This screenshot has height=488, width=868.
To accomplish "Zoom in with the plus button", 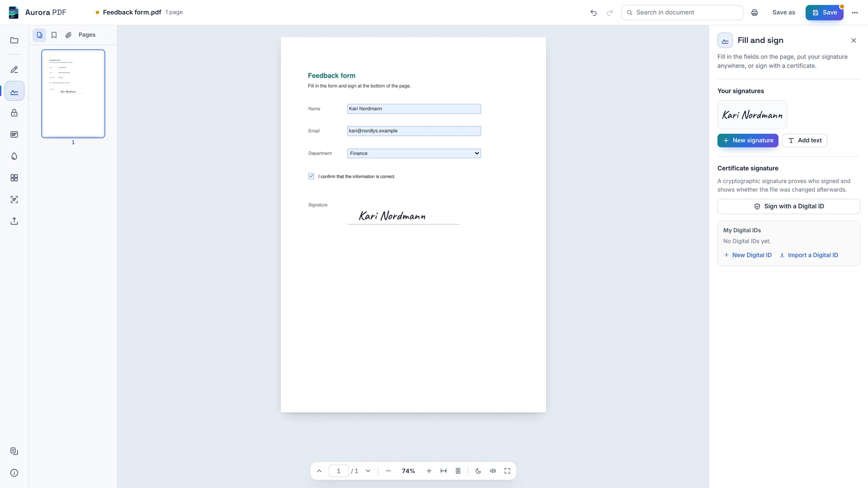I will coord(429,471).
